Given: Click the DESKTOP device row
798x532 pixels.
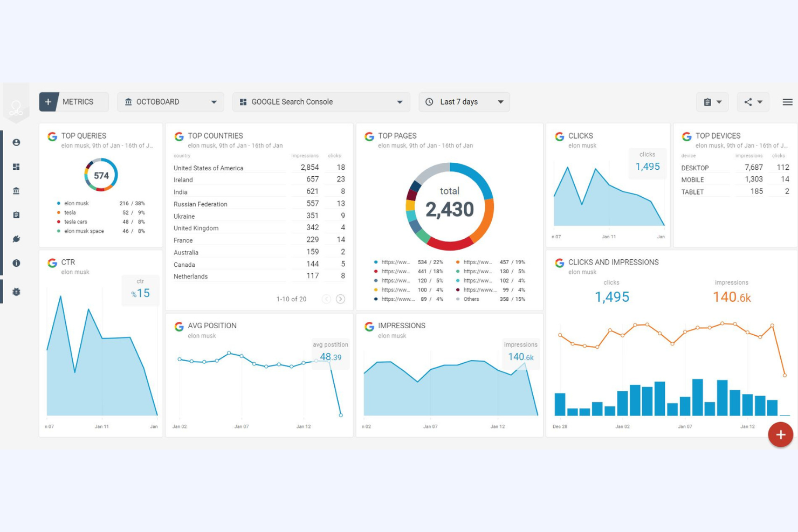Looking at the screenshot, I should coord(735,168).
